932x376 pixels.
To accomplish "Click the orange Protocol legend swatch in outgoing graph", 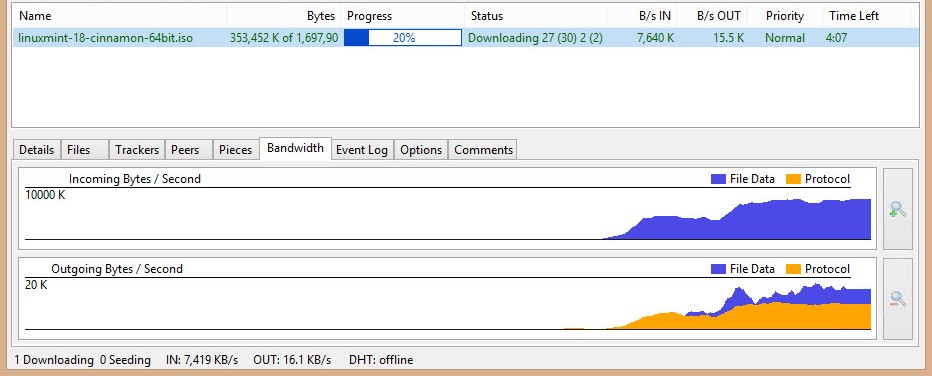I will 793,269.
